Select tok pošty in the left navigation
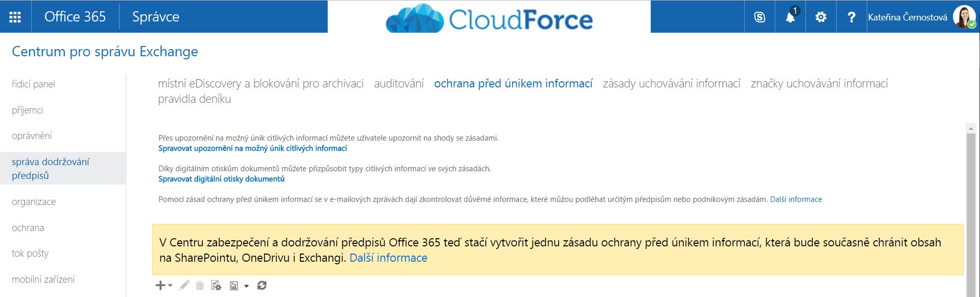This screenshot has height=297, width=980. coord(30,253)
